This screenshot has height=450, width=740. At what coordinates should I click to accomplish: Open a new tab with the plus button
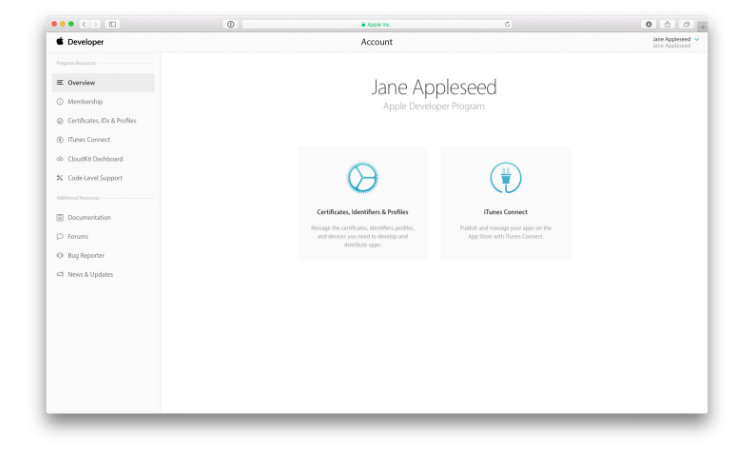point(703,27)
